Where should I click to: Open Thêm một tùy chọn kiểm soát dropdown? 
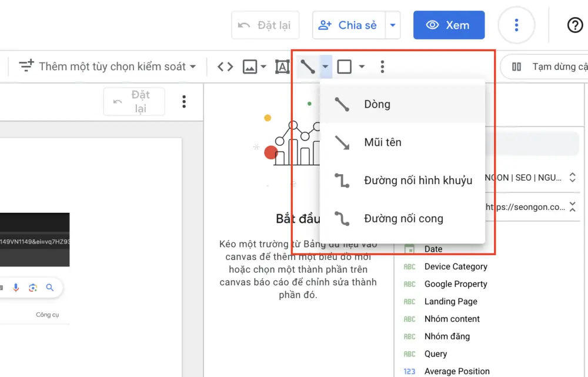[107, 66]
